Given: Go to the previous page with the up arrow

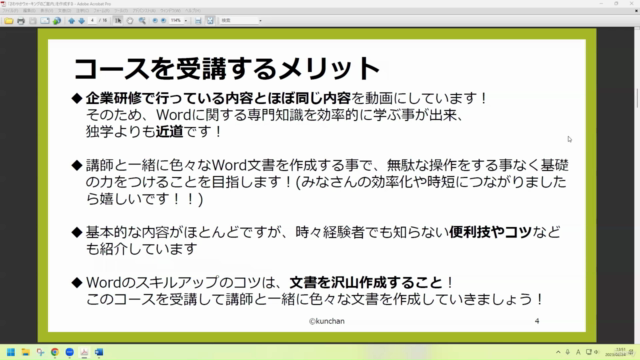Looking at the screenshot, I should point(71,20).
